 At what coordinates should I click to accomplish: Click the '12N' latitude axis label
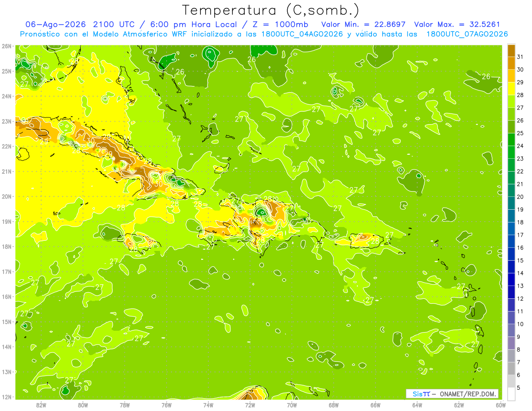7,397
